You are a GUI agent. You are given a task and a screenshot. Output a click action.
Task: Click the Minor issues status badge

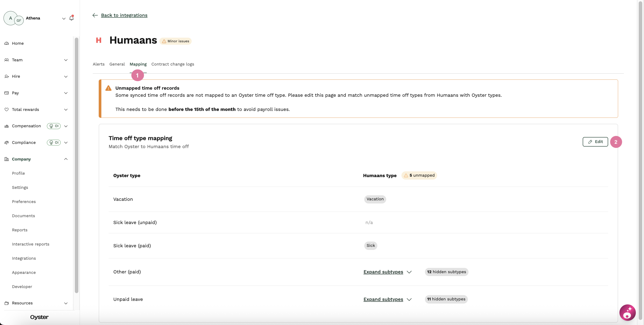pos(175,41)
